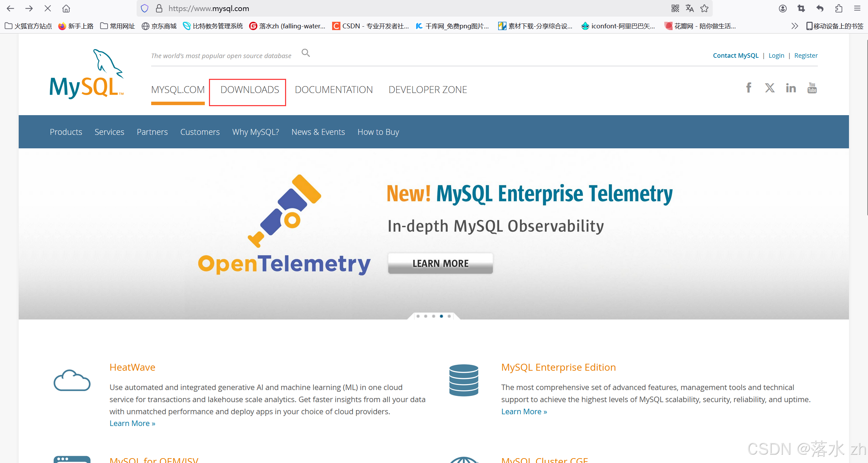
Task: Open the 京东商城 bookmark
Action: [159, 26]
